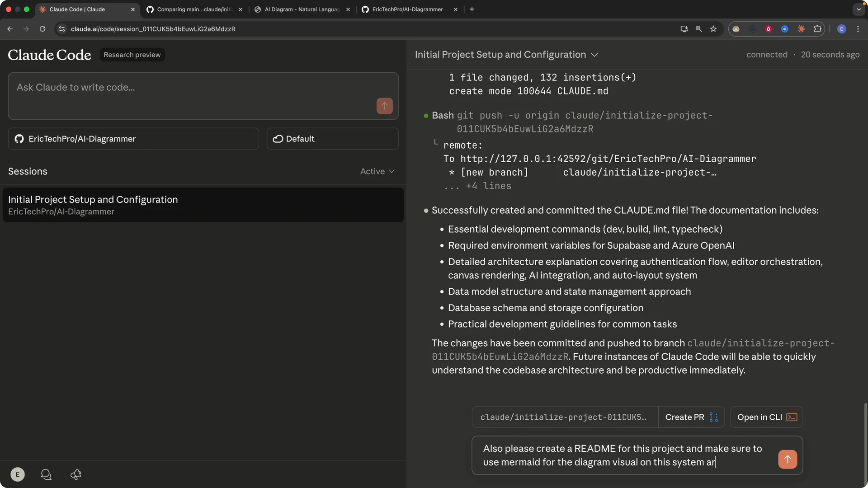Screen dimensions: 868x488
Task: Click the '1 file changed, 132 insertions' line
Action: tap(542, 77)
